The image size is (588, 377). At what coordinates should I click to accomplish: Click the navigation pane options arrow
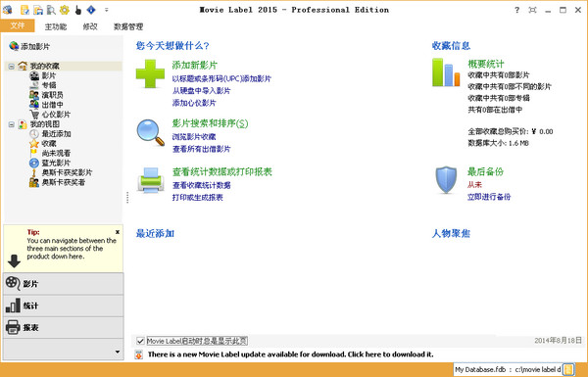118,352
